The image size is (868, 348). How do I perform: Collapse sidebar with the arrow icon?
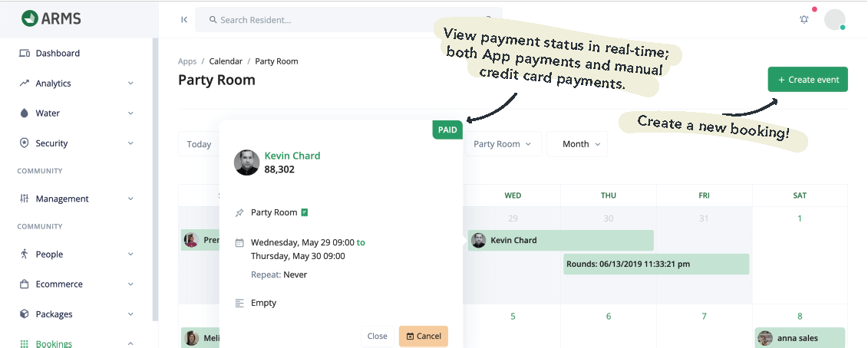(x=184, y=19)
